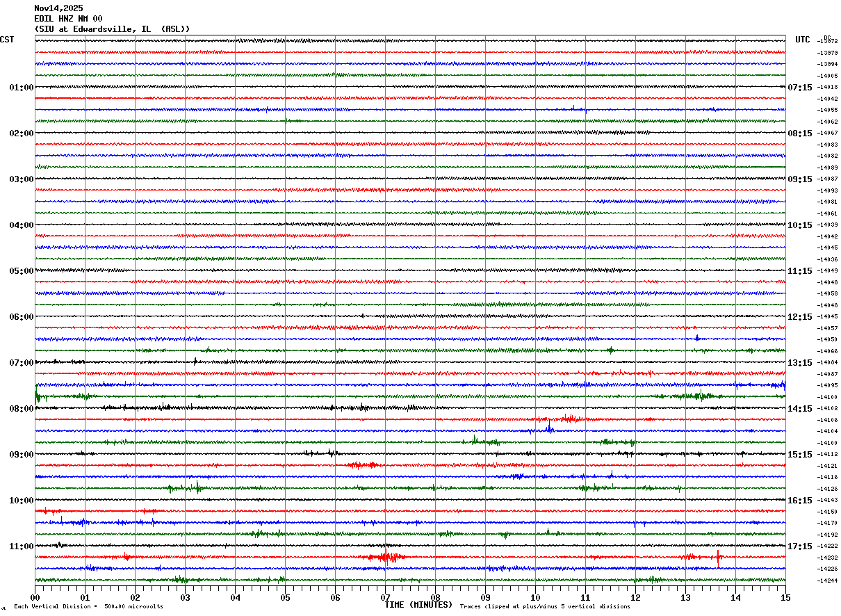Click the "15:15" UTC time label
841x616 pixels.
[x=800, y=455]
